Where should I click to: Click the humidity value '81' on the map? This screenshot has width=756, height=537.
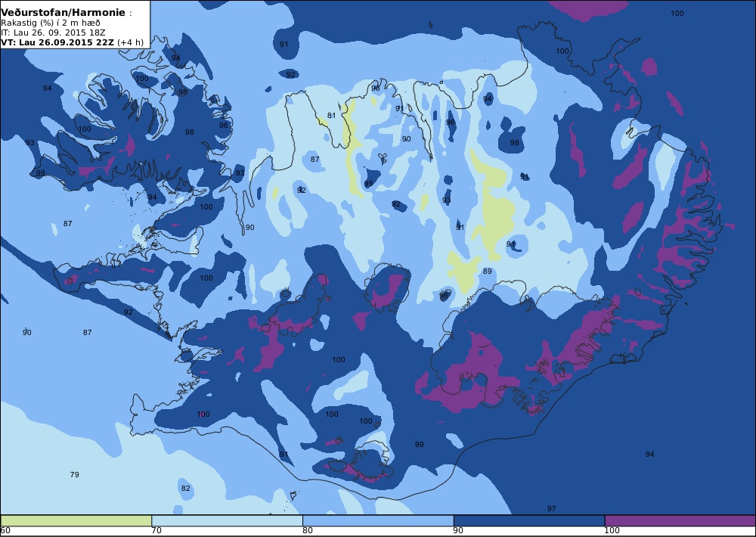click(x=331, y=115)
